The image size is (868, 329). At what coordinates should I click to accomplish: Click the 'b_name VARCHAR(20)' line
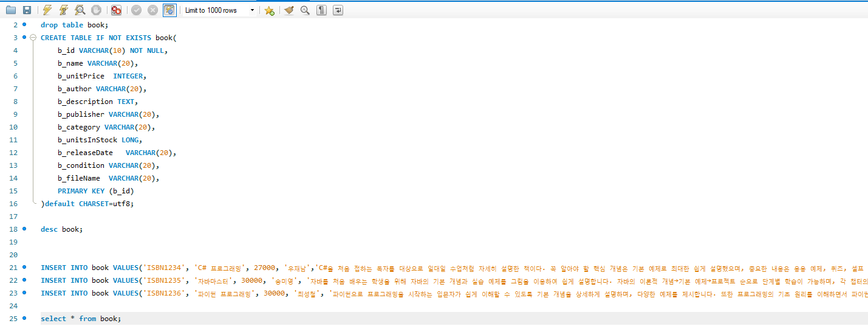click(98, 63)
